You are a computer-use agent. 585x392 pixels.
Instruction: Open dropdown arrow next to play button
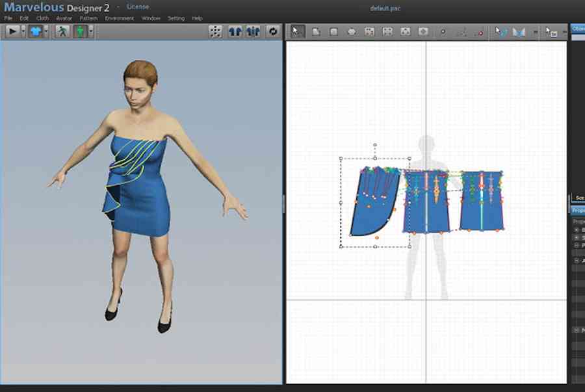[23, 31]
